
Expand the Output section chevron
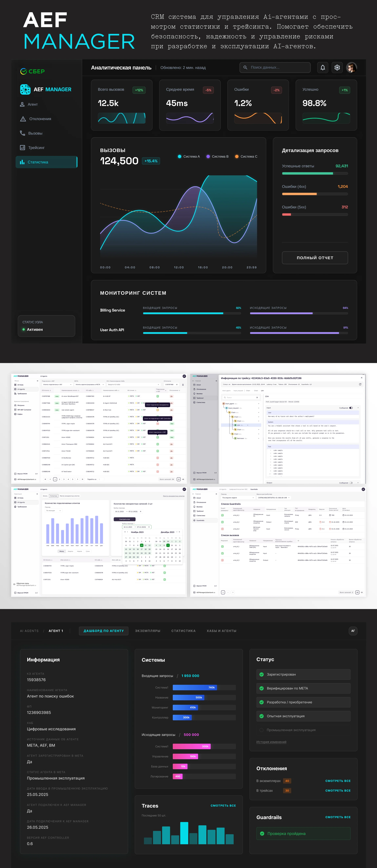358,483
